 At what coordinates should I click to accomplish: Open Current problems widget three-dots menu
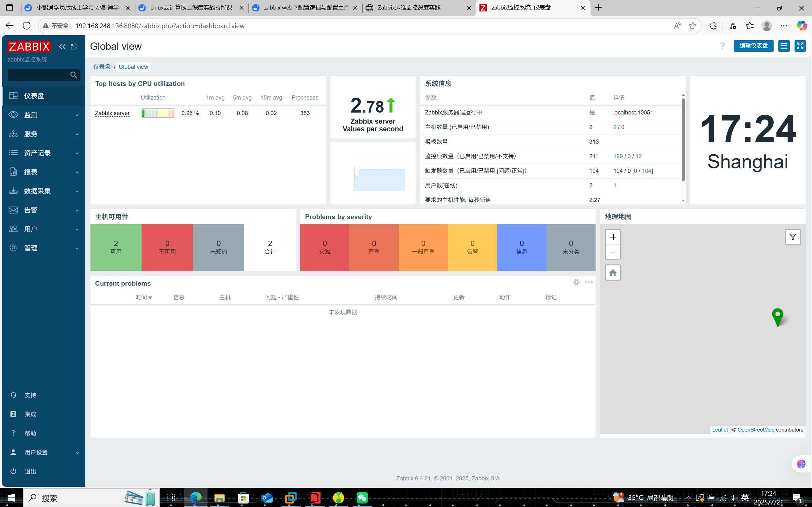coord(589,282)
